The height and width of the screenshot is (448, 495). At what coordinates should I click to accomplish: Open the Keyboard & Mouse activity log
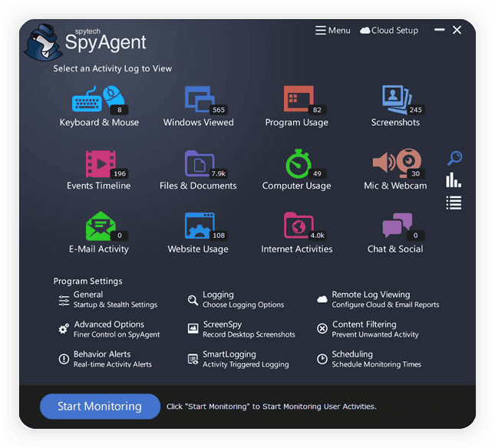coord(99,107)
